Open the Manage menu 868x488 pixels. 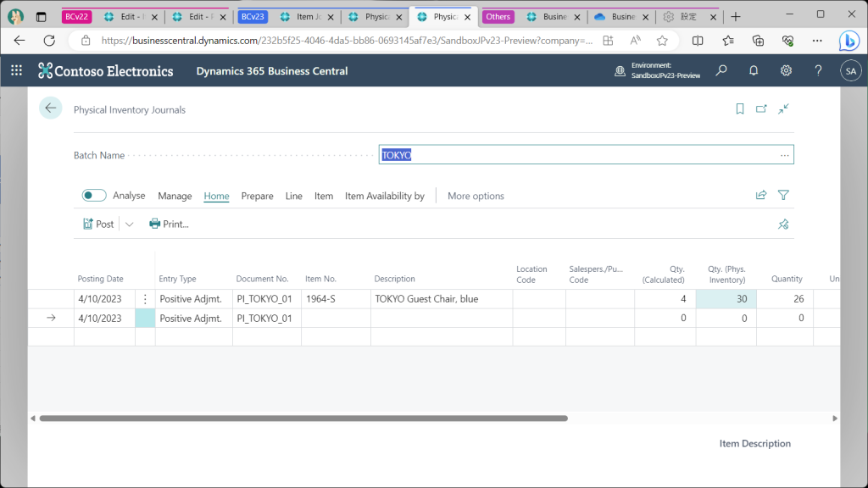pyautogui.click(x=175, y=196)
